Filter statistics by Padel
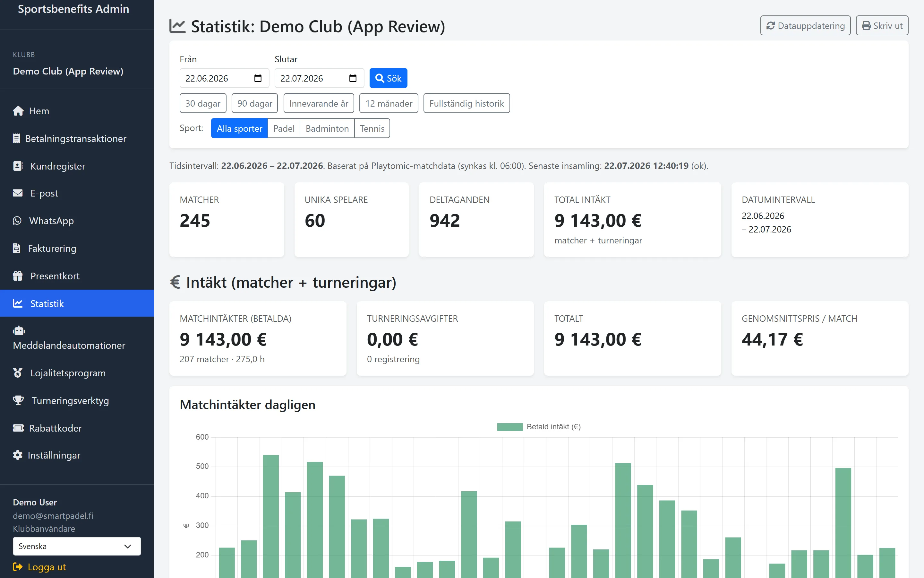Image resolution: width=924 pixels, height=578 pixels. pyautogui.click(x=284, y=128)
